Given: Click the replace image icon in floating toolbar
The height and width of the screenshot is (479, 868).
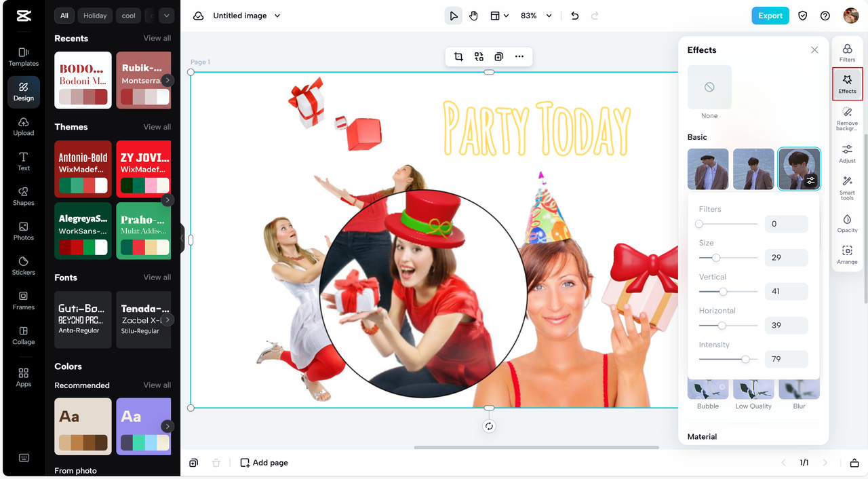Looking at the screenshot, I should [x=479, y=57].
